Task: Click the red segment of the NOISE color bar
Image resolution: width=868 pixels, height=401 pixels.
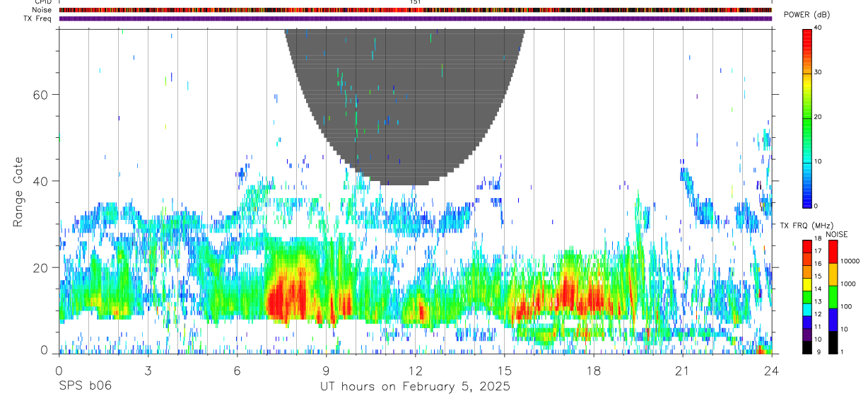Action: 833,252
